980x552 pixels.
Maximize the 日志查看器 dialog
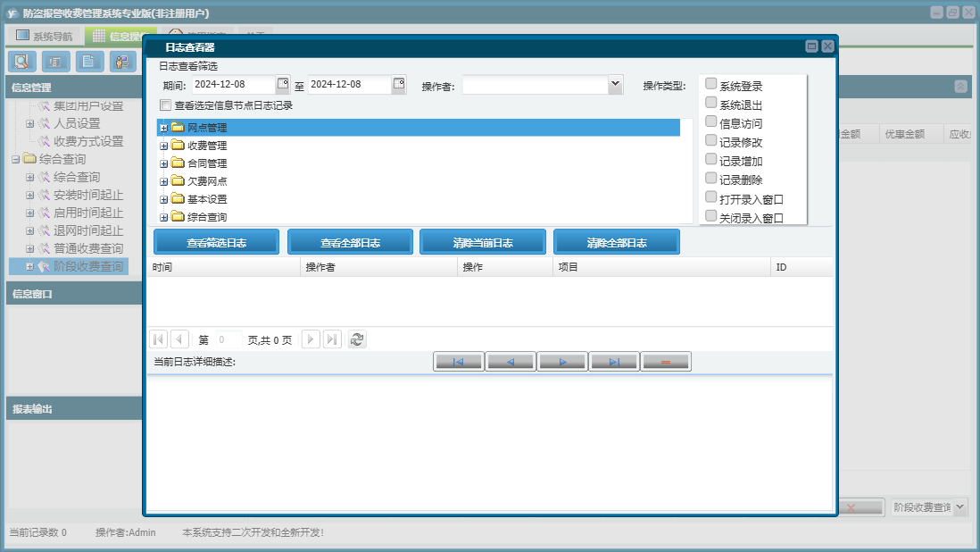coord(811,46)
